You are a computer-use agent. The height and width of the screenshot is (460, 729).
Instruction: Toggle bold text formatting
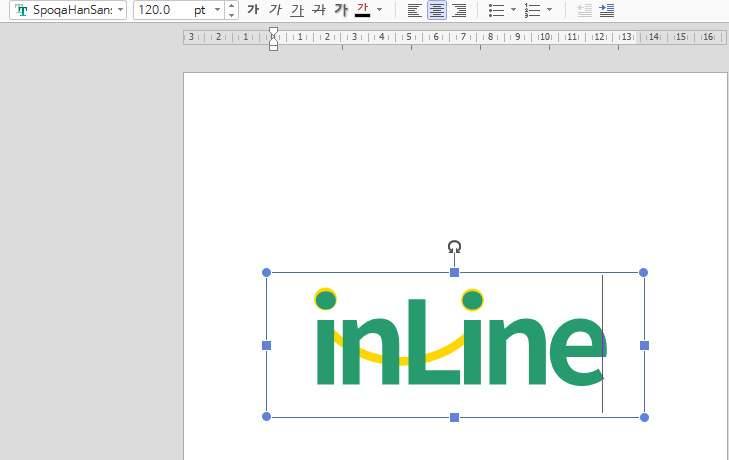[253, 9]
